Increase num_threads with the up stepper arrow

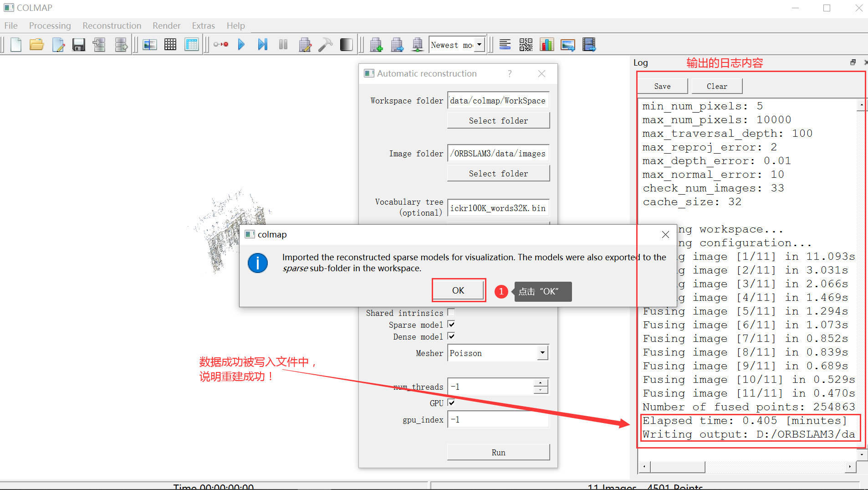pyautogui.click(x=540, y=383)
